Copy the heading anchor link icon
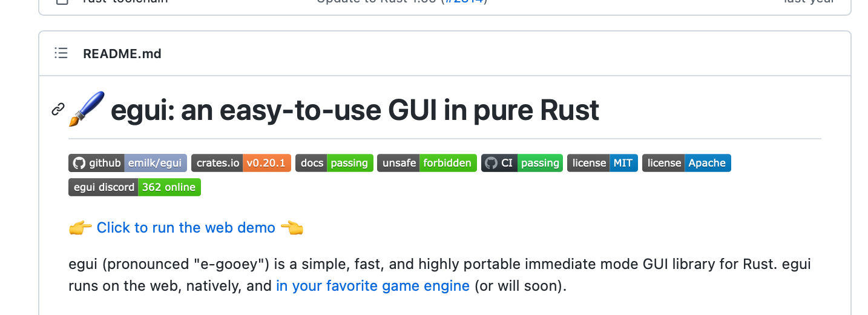This screenshot has height=315, width=868. [58, 110]
